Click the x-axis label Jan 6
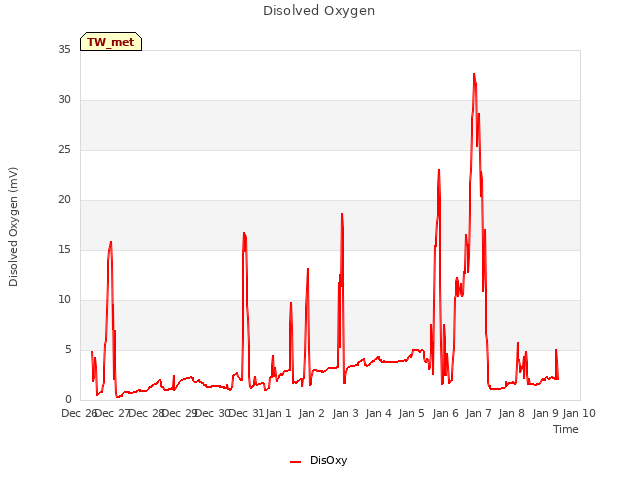The width and height of the screenshot is (640, 480). [x=445, y=413]
